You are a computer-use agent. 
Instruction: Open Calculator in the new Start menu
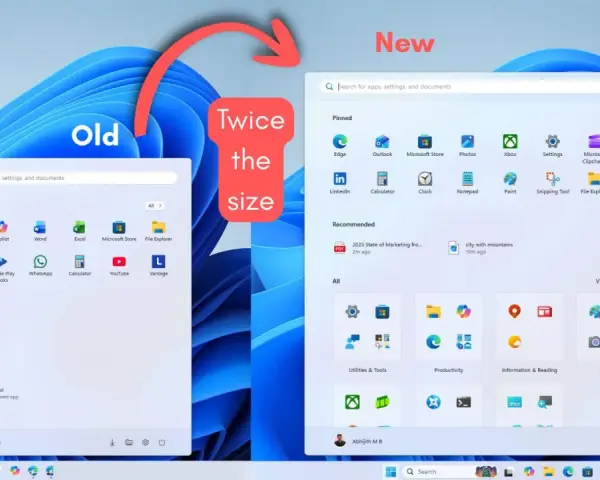click(382, 183)
